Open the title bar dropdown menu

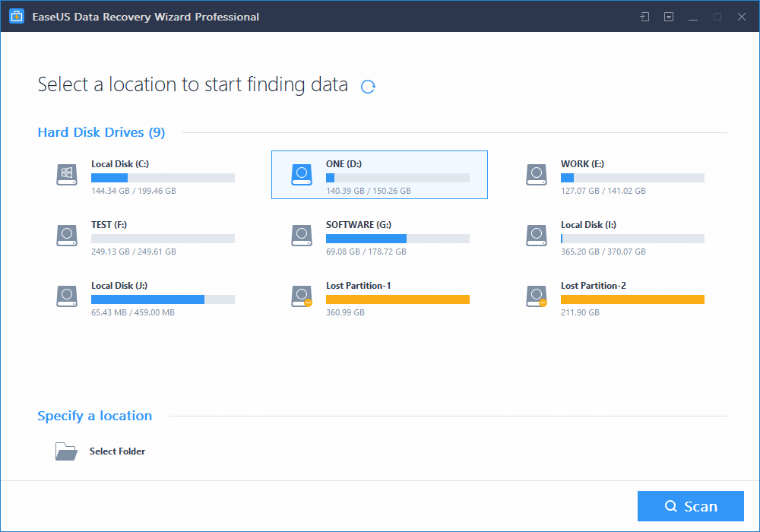tap(669, 17)
